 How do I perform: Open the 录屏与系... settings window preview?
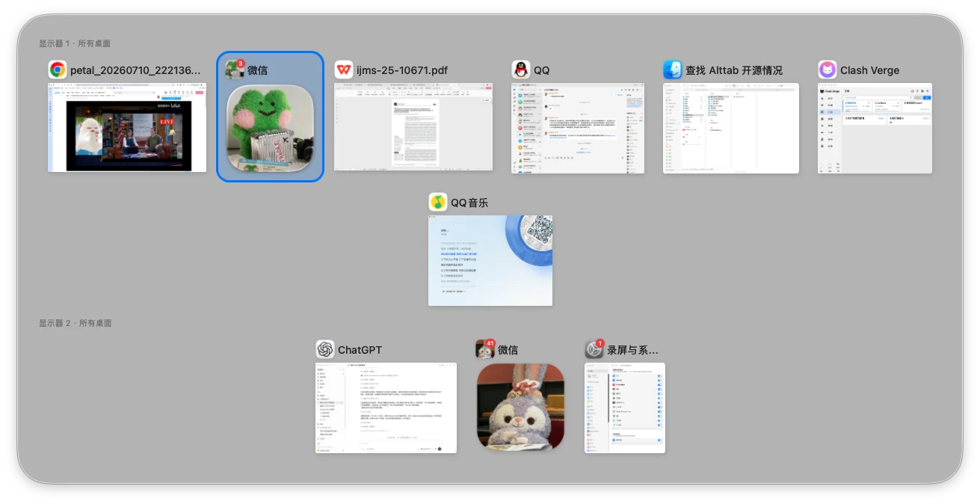coord(625,408)
